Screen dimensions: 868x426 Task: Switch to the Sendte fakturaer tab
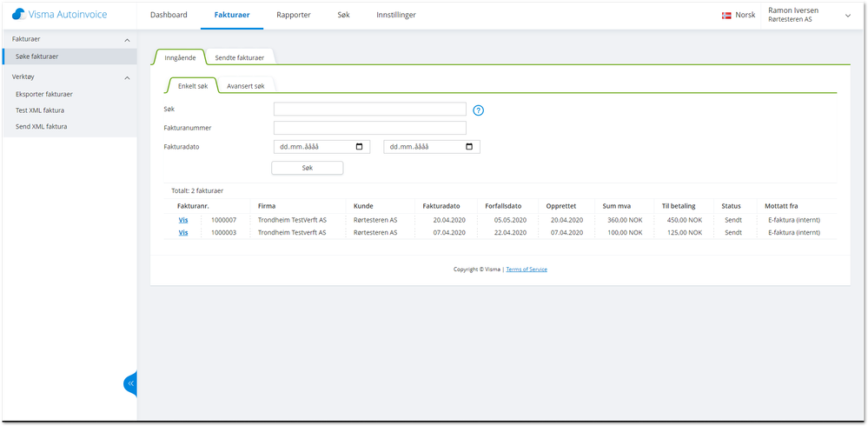coord(240,57)
